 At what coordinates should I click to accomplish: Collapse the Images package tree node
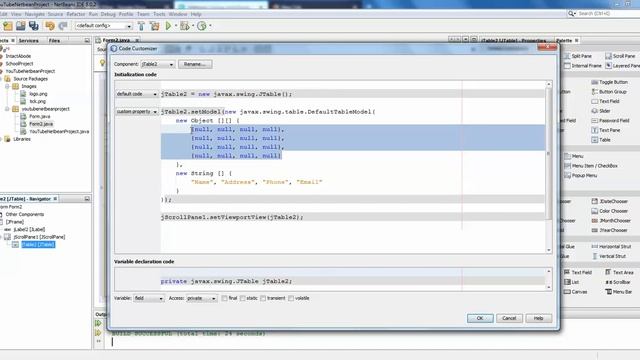7,87
